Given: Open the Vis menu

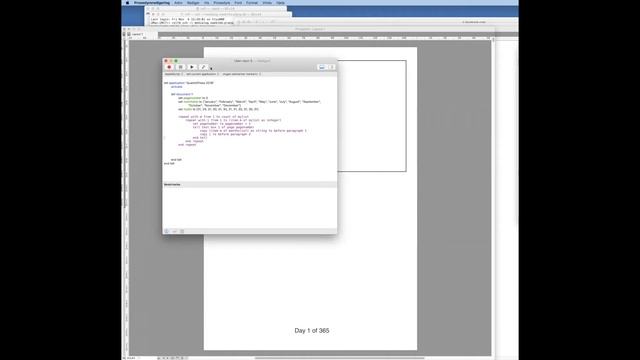Looking at the screenshot, I should [207, 2].
